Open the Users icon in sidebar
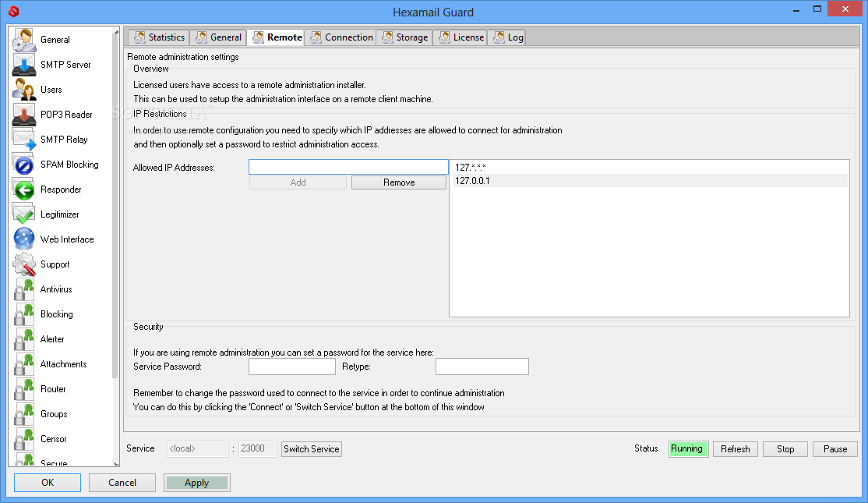The height and width of the screenshot is (503, 868). click(24, 90)
